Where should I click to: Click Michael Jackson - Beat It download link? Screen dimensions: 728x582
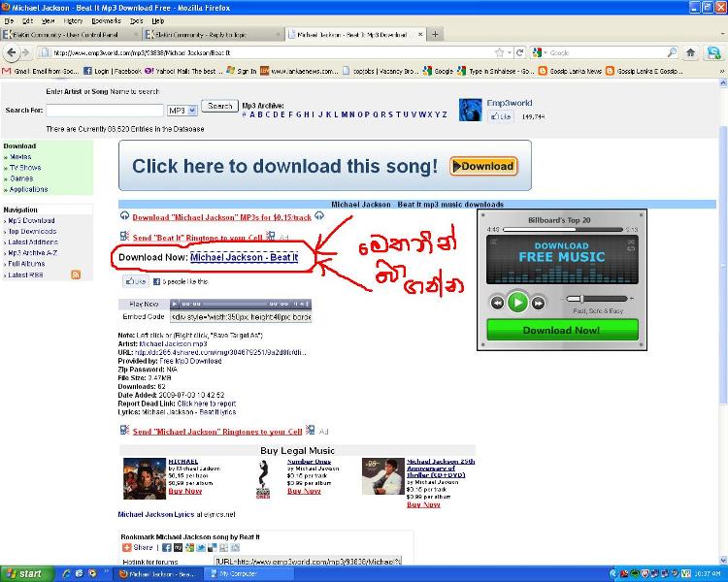point(245,257)
